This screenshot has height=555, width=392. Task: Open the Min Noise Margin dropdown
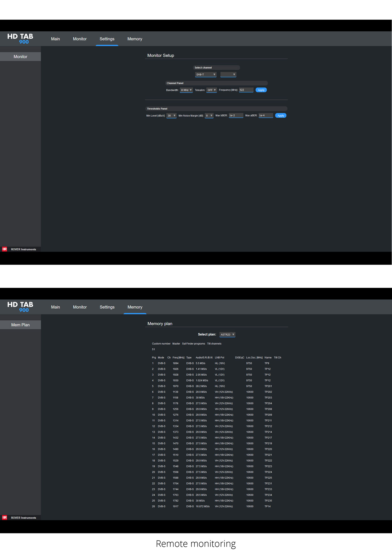pyautogui.click(x=209, y=115)
